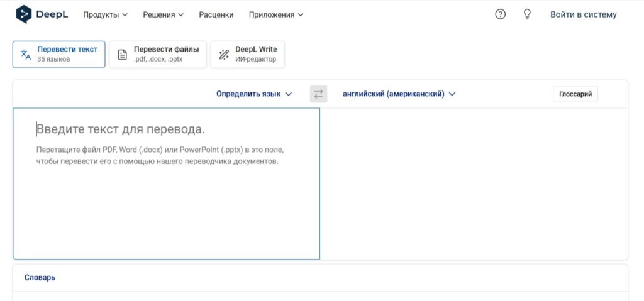Choose target language английский (американский) dropdown
Viewport: 644px width, 301px height.
click(399, 94)
